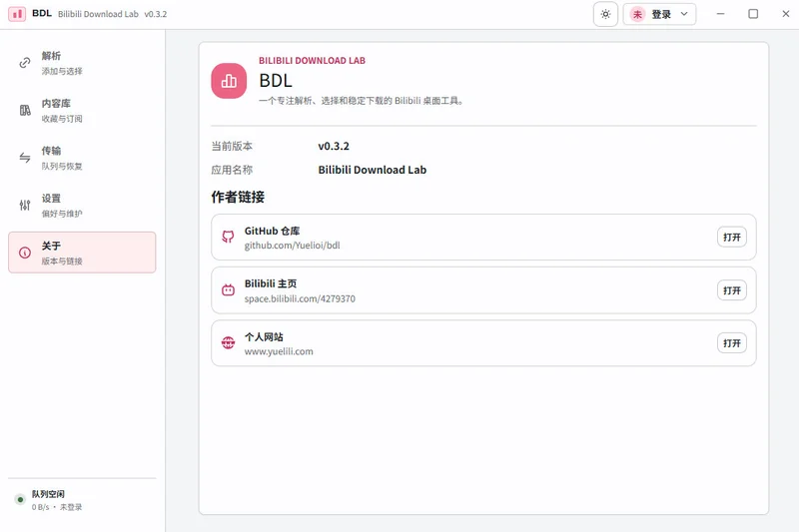The width and height of the screenshot is (799, 532).
Task: Click the pink BDL app logo tile
Action: click(229, 81)
